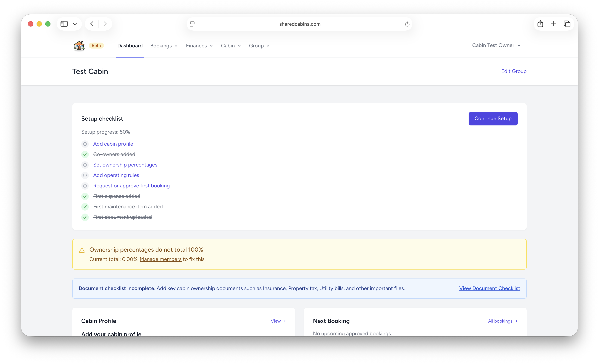Go forward with the browser forward arrow

105,24
